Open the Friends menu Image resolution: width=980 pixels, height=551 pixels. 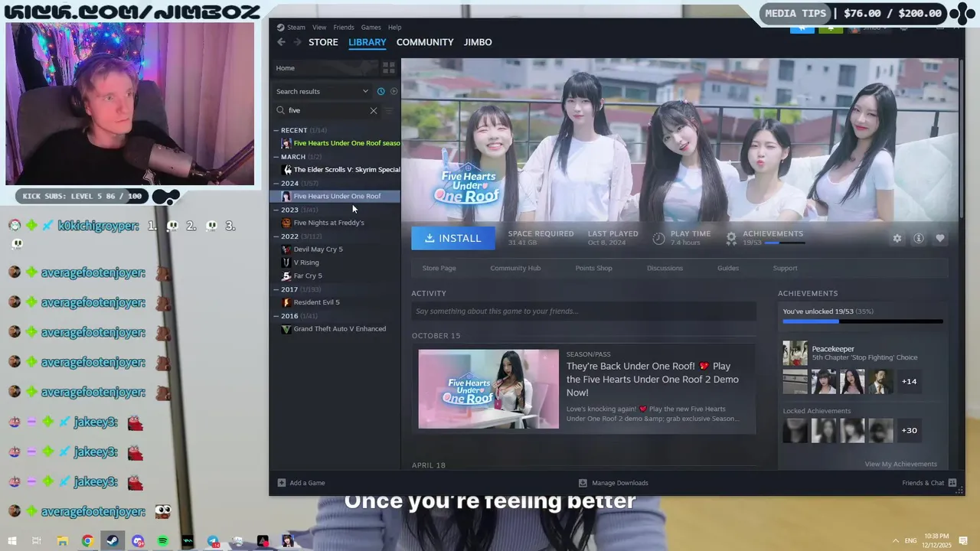click(x=344, y=28)
